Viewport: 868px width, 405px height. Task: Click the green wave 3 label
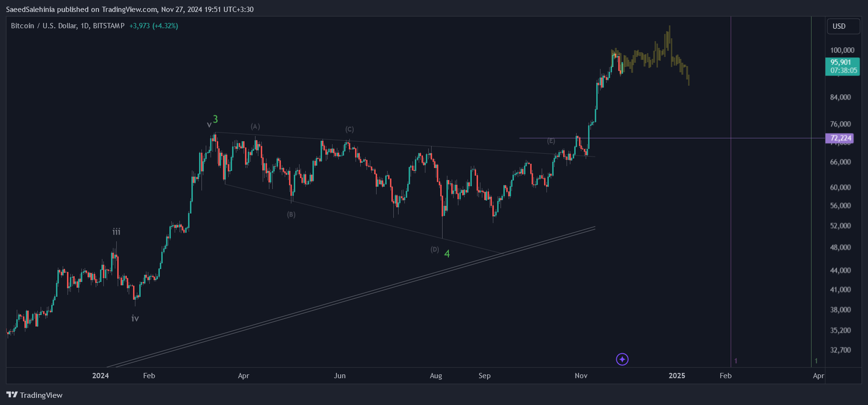215,119
